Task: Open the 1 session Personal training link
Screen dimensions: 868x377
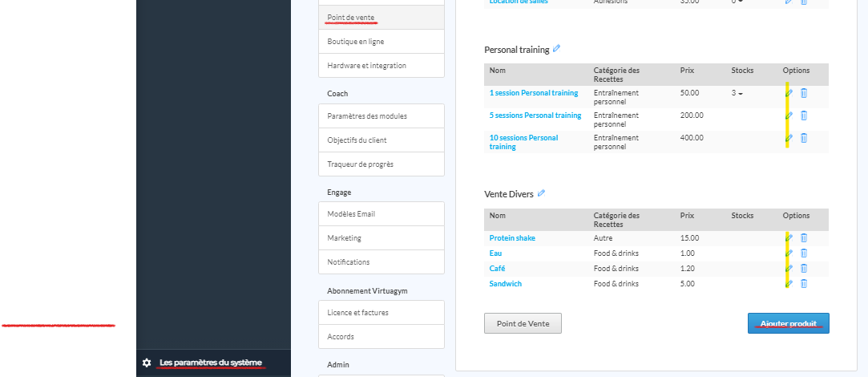Action: (534, 93)
